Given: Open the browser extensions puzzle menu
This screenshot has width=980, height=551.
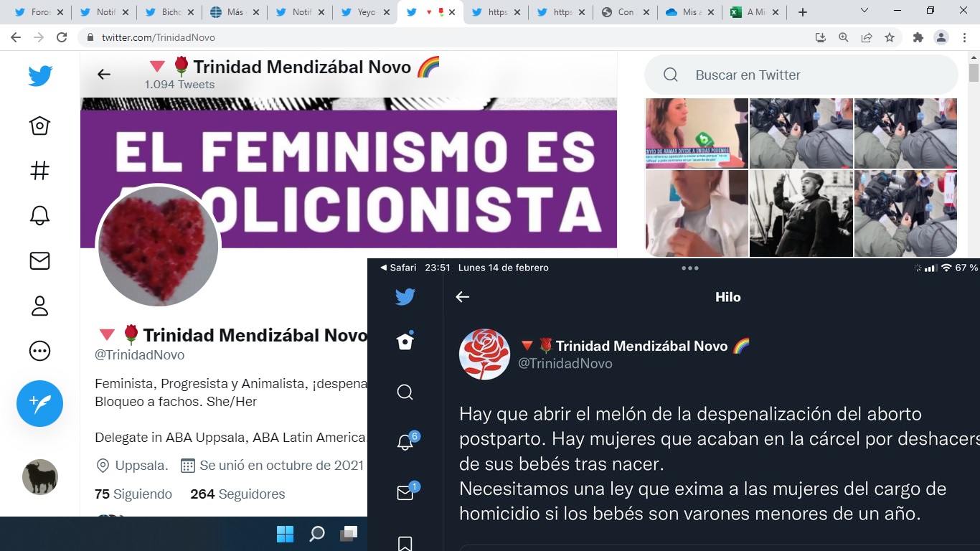Looking at the screenshot, I should click(918, 37).
